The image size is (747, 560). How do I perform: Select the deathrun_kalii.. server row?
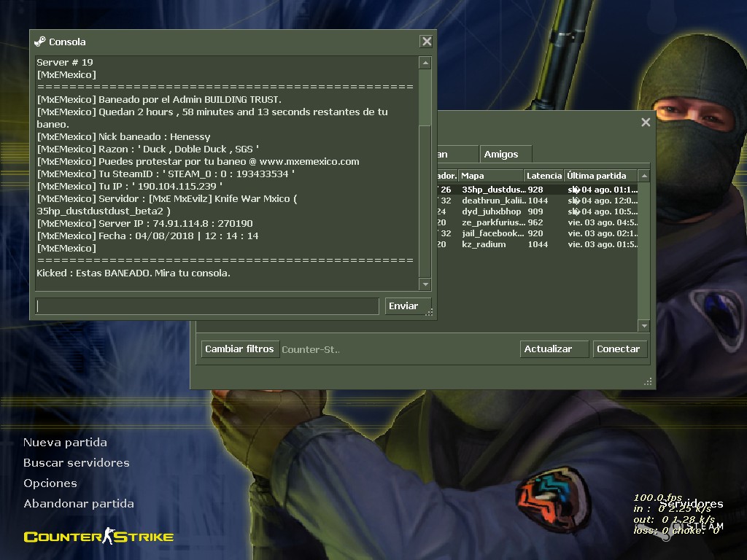coord(537,201)
